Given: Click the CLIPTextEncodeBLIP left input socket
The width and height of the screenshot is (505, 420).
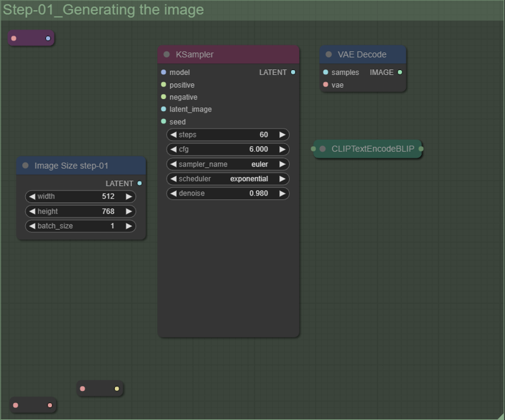Looking at the screenshot, I should pos(313,149).
